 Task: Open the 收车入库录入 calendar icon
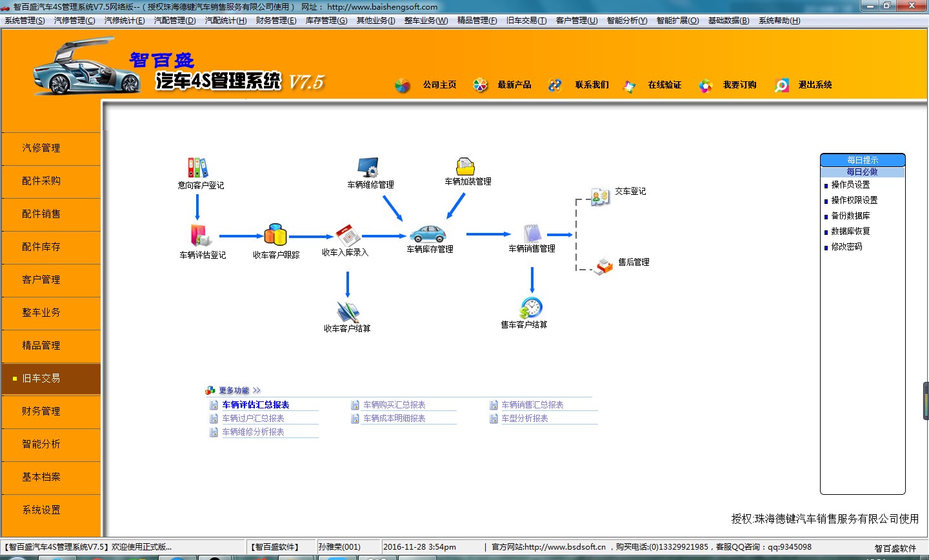(x=348, y=235)
